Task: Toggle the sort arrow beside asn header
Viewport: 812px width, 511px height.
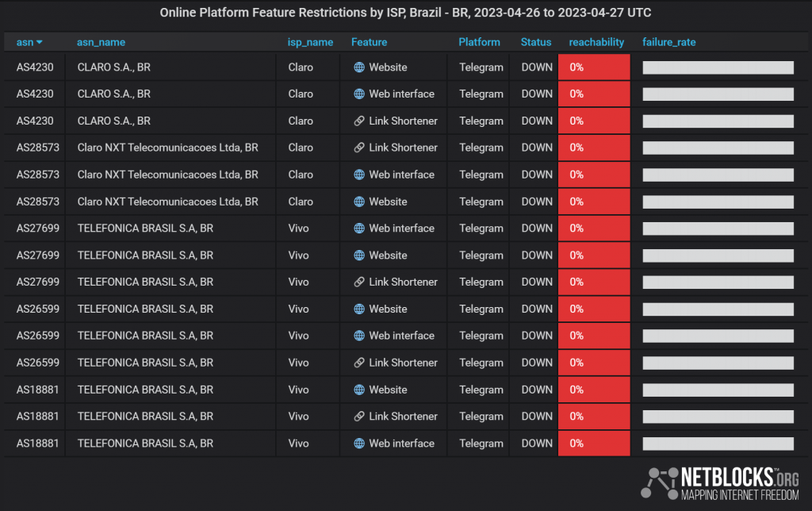Action: pyautogui.click(x=40, y=43)
